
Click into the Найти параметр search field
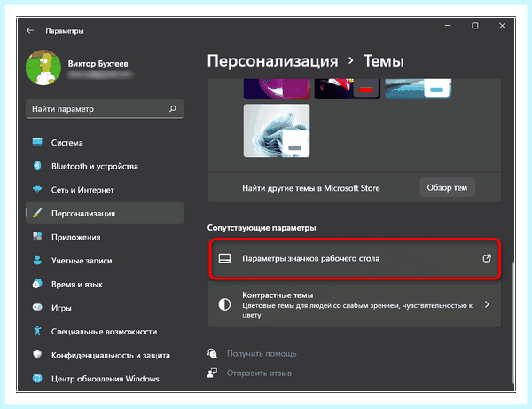105,109
